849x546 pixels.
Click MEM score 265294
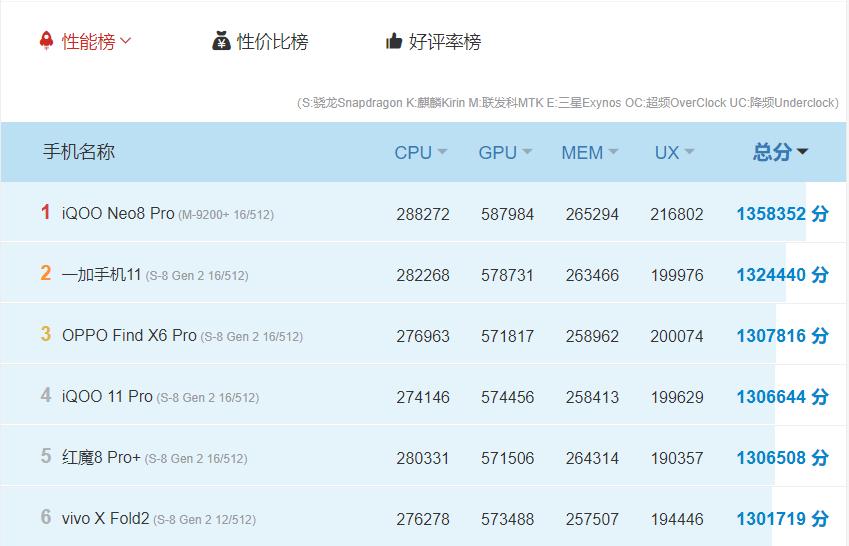coord(592,214)
